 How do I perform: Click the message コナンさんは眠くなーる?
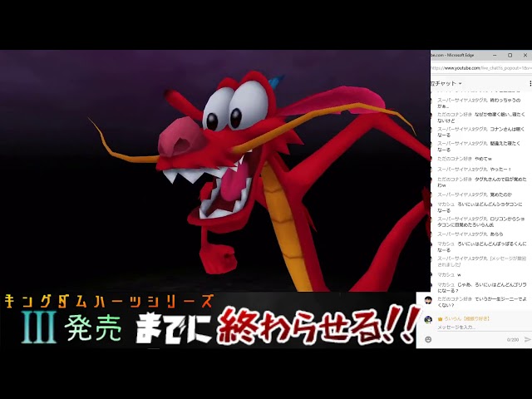coord(480,132)
